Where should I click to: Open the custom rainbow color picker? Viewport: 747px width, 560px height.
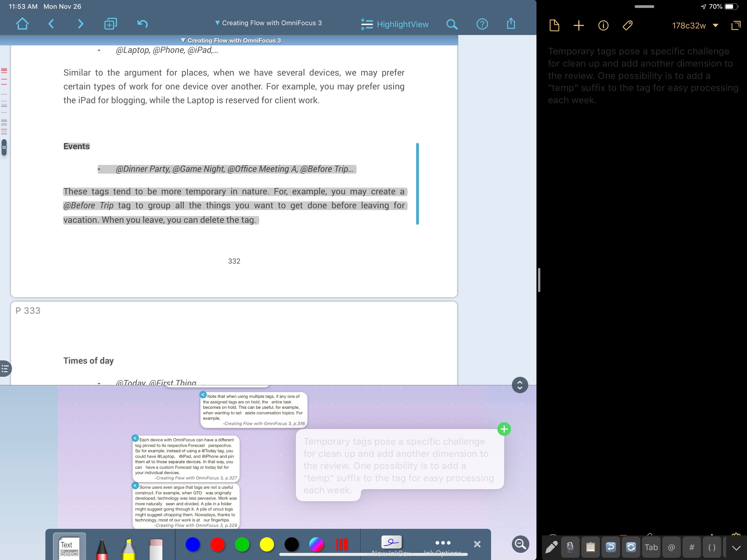tap(316, 544)
